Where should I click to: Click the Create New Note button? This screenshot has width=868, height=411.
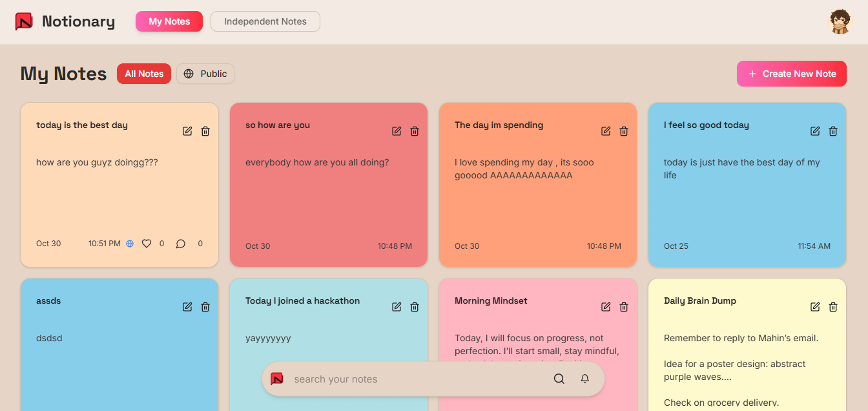click(x=791, y=73)
